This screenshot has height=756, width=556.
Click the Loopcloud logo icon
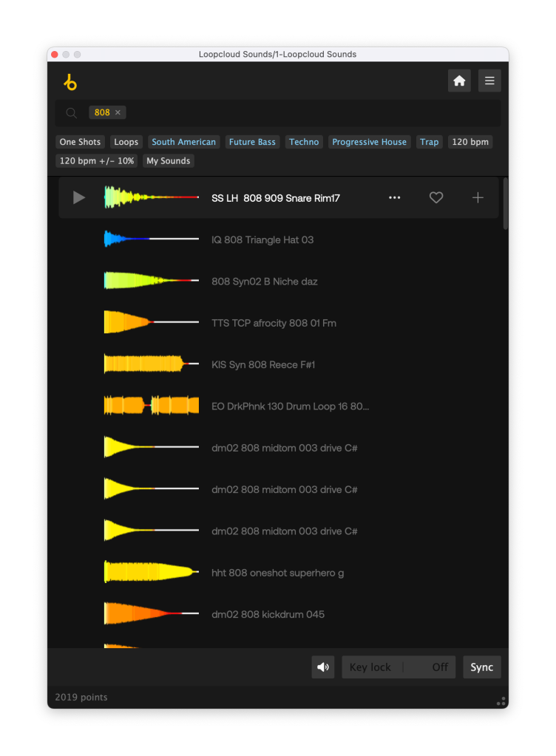pos(70,82)
